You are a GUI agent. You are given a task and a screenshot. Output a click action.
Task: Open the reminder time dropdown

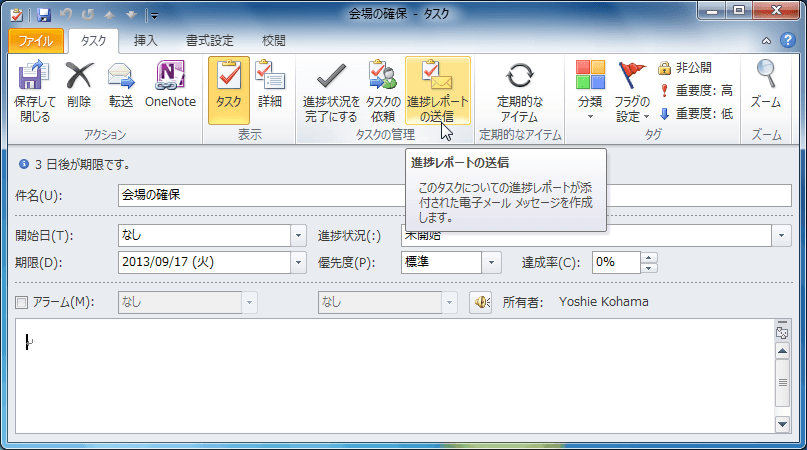click(x=449, y=302)
